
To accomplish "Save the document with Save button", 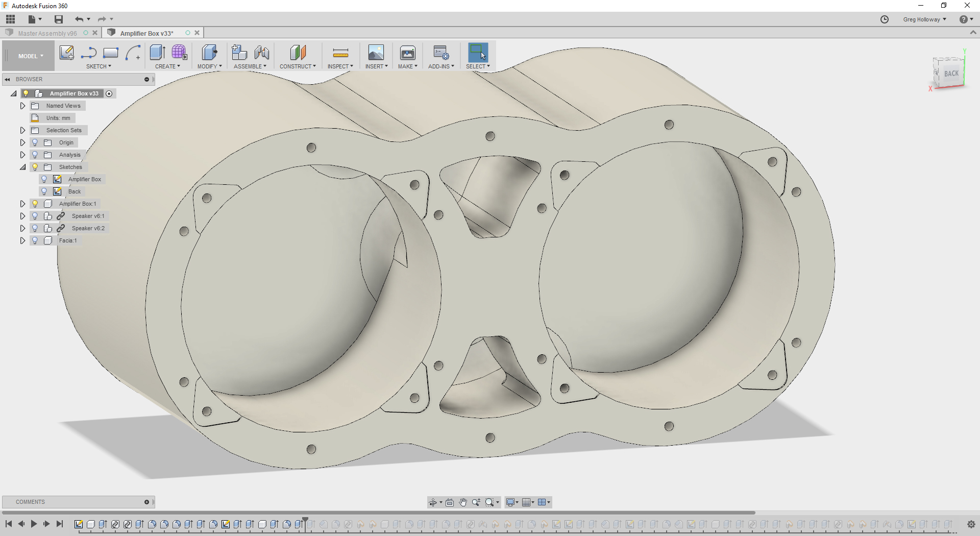I will click(58, 19).
